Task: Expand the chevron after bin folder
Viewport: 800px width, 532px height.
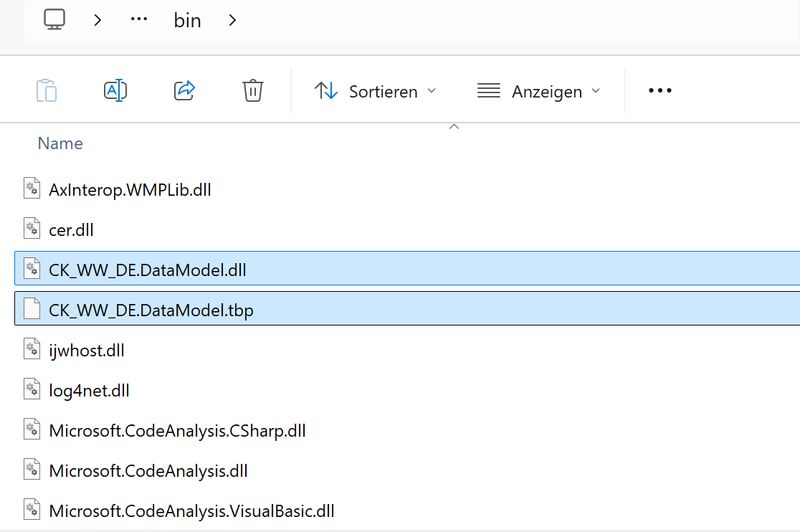Action: (232, 20)
